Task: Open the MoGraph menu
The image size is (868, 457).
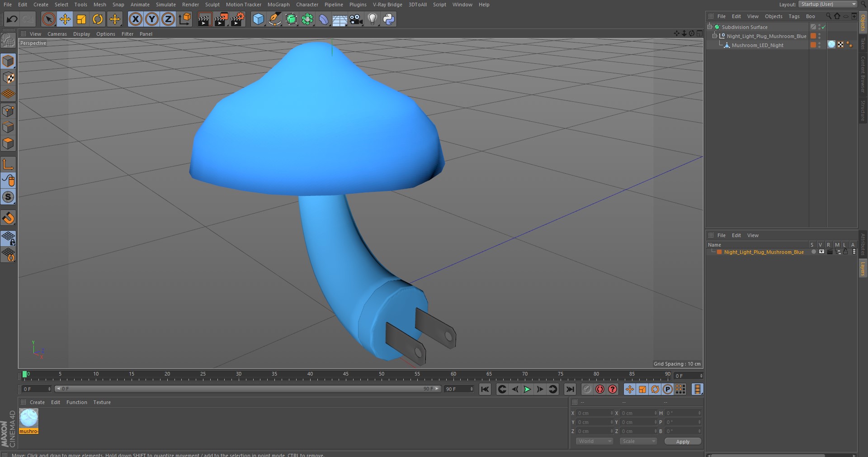Action: [278, 5]
